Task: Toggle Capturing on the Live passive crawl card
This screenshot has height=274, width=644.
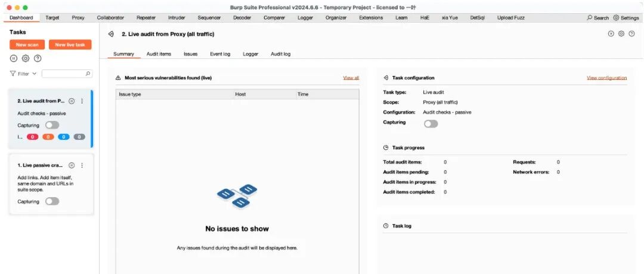Action: (52, 201)
